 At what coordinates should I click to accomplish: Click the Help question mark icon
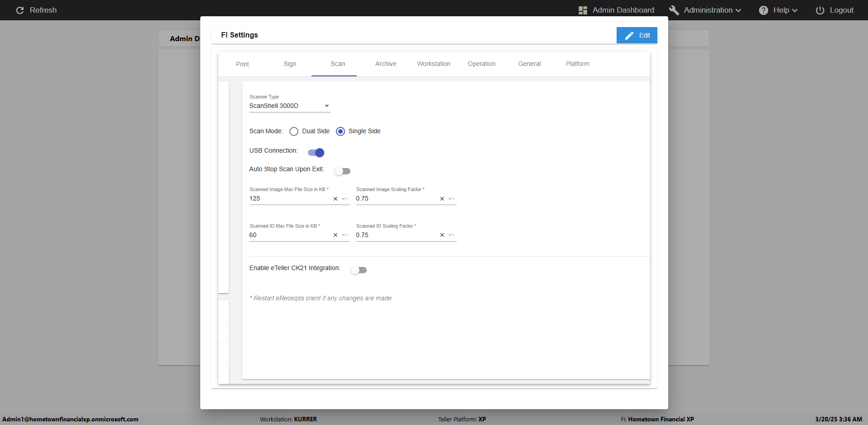tap(764, 10)
